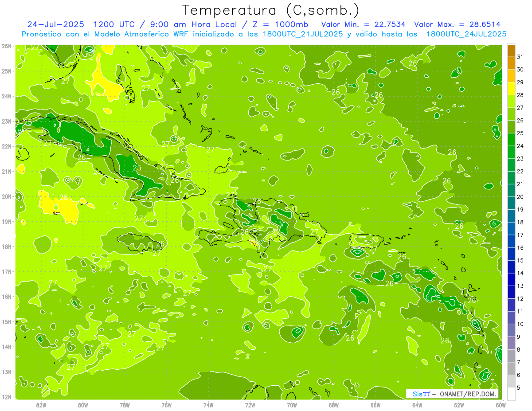Click the legend value 24

point(520,146)
